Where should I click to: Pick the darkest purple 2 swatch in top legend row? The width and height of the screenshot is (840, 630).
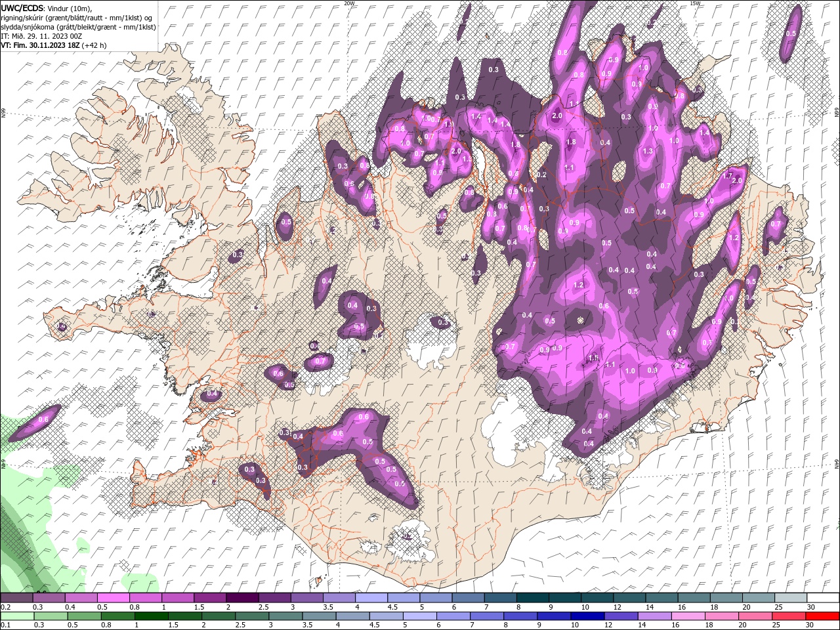242,598
